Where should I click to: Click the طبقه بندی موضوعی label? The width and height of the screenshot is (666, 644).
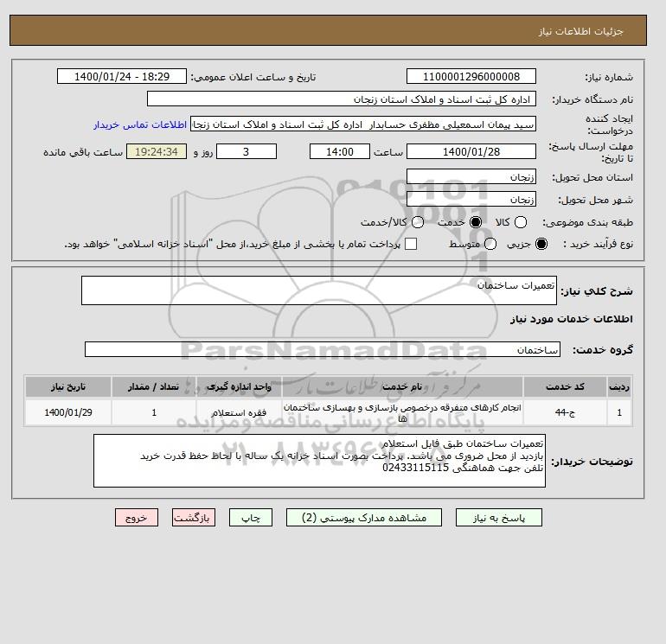click(x=588, y=222)
